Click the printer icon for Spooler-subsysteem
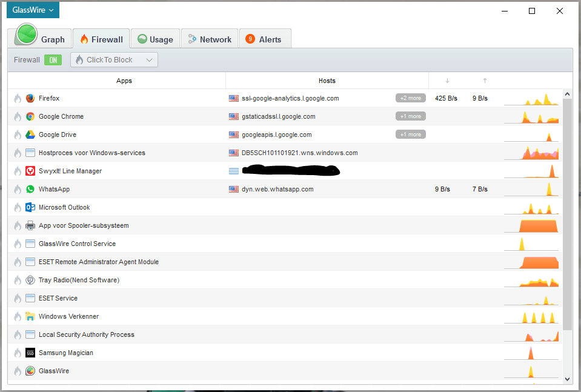 click(30, 225)
